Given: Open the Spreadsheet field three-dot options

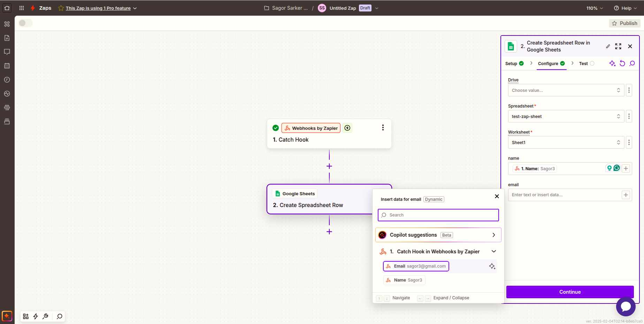Looking at the screenshot, I should (629, 116).
